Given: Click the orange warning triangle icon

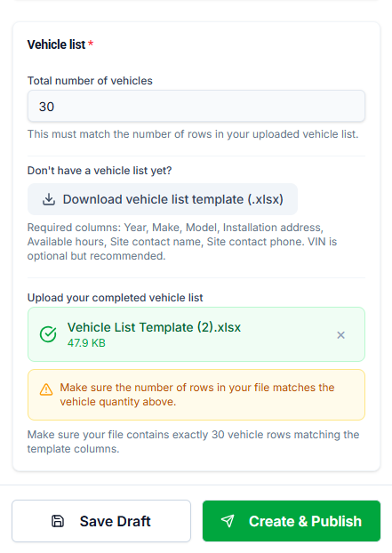Looking at the screenshot, I should [46, 389].
